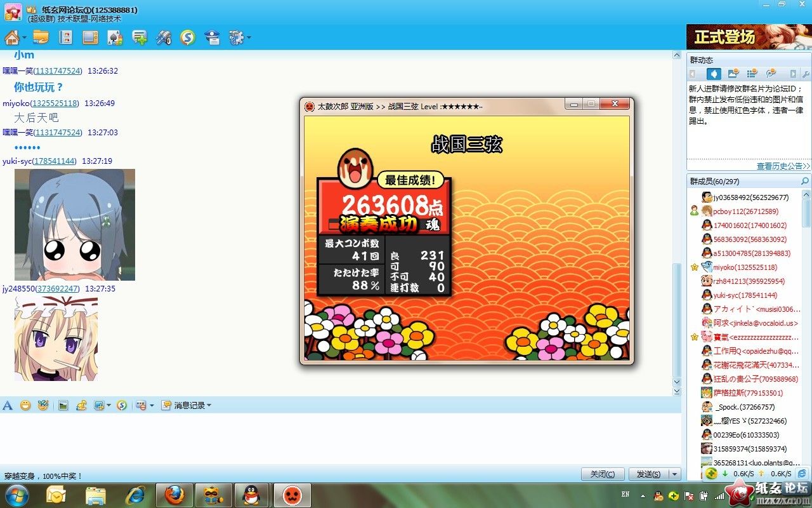Expand the group settings gear dropdown arrow
Image resolution: width=812 pixels, height=508 pixels.
click(249, 38)
